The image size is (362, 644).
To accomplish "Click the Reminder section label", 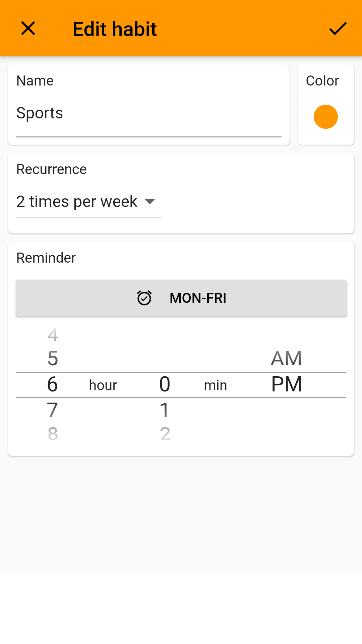I will 46,258.
